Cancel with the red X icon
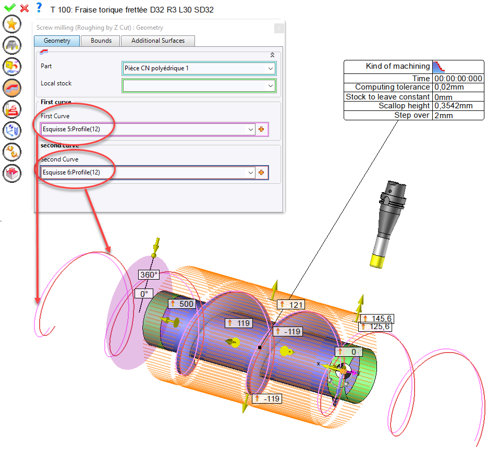The width and height of the screenshot is (499, 451). pyautogui.click(x=24, y=8)
